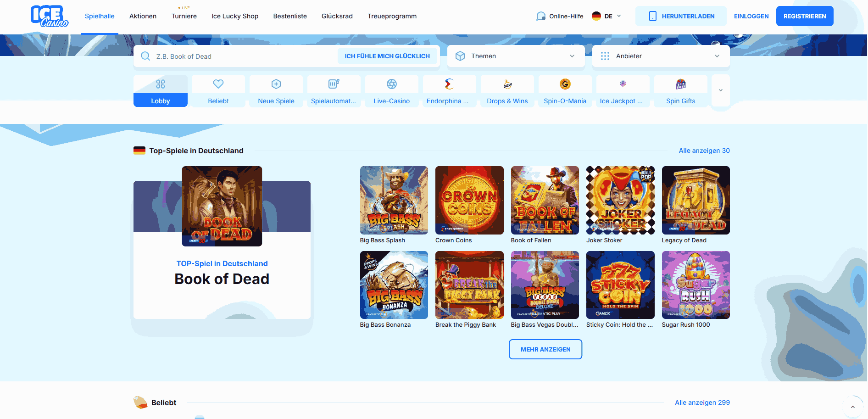Image resolution: width=868 pixels, height=419 pixels.
Task: Click the Live-Casino chip icon
Action: pyautogui.click(x=392, y=84)
